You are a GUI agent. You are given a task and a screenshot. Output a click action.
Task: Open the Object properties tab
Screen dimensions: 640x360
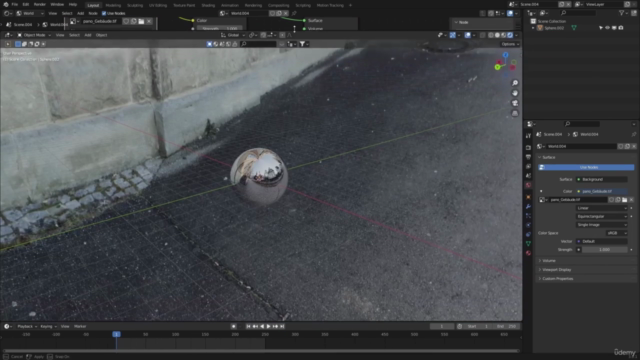[528, 197]
